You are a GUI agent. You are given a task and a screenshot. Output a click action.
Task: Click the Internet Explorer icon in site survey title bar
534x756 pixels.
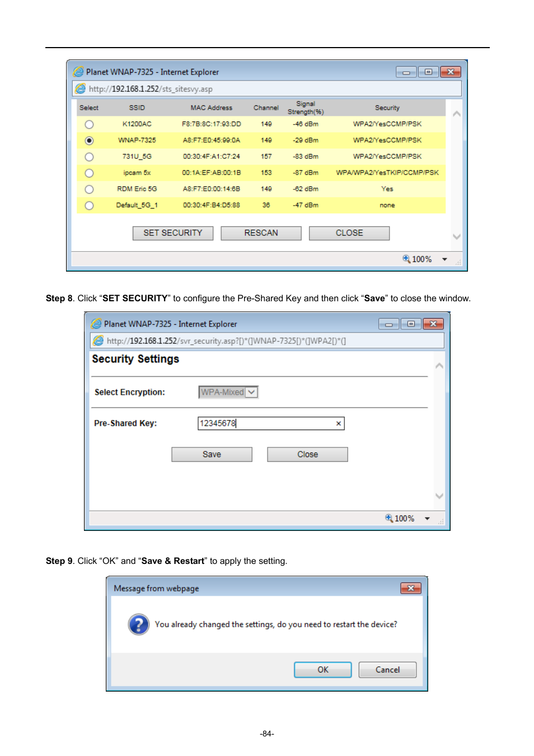(78, 72)
